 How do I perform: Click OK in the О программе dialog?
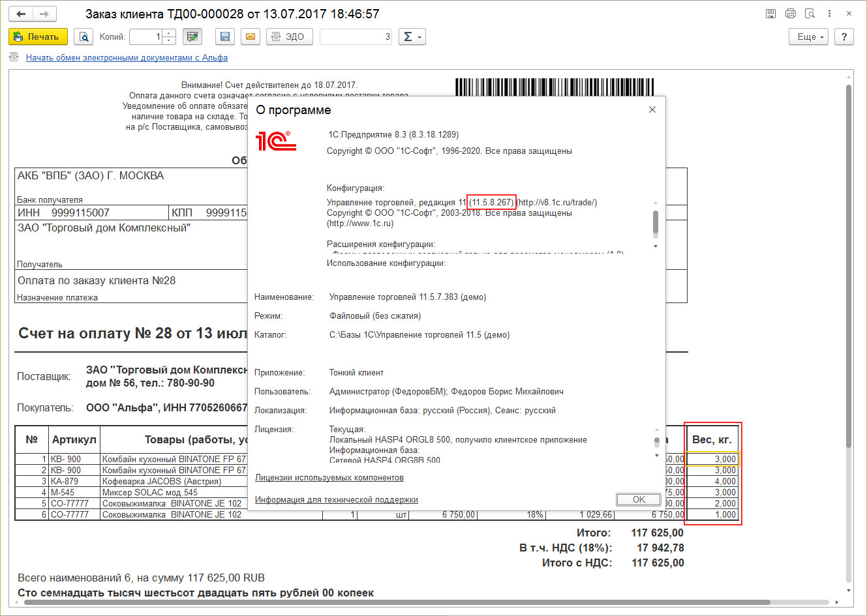pos(639,500)
